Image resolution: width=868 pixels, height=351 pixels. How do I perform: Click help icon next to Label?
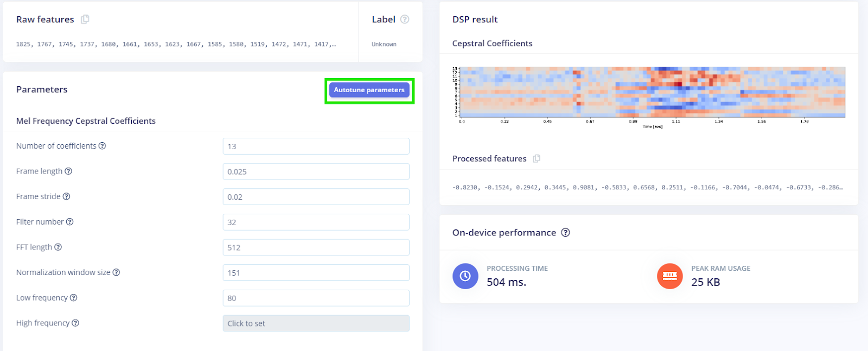click(x=405, y=20)
